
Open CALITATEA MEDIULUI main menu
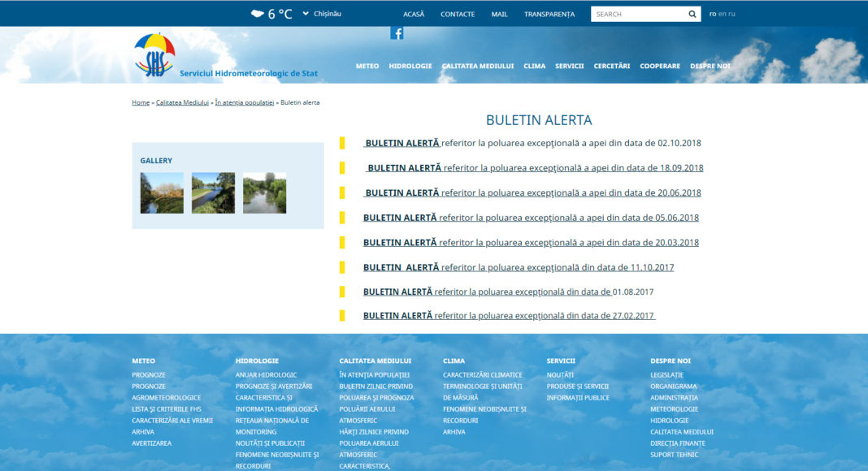click(478, 66)
